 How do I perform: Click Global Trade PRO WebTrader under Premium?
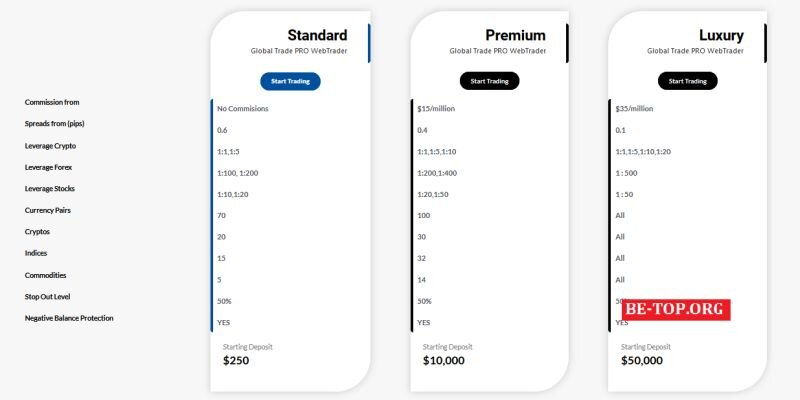[497, 51]
